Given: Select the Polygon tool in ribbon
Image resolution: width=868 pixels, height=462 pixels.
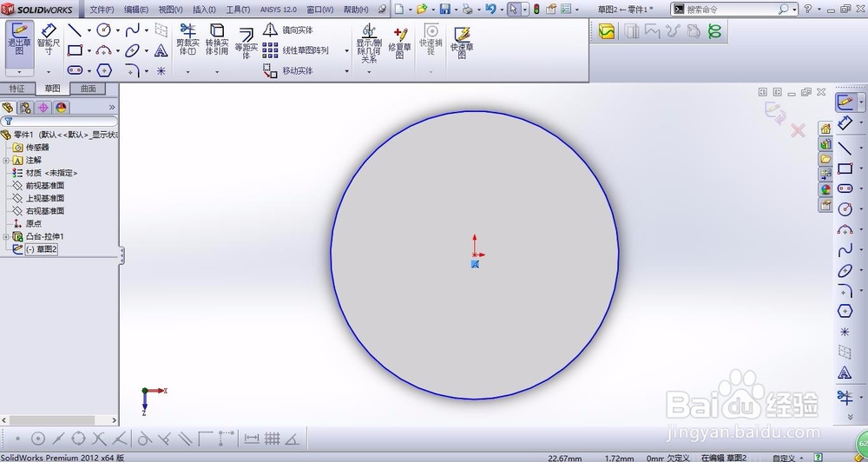Looking at the screenshot, I should [103, 70].
